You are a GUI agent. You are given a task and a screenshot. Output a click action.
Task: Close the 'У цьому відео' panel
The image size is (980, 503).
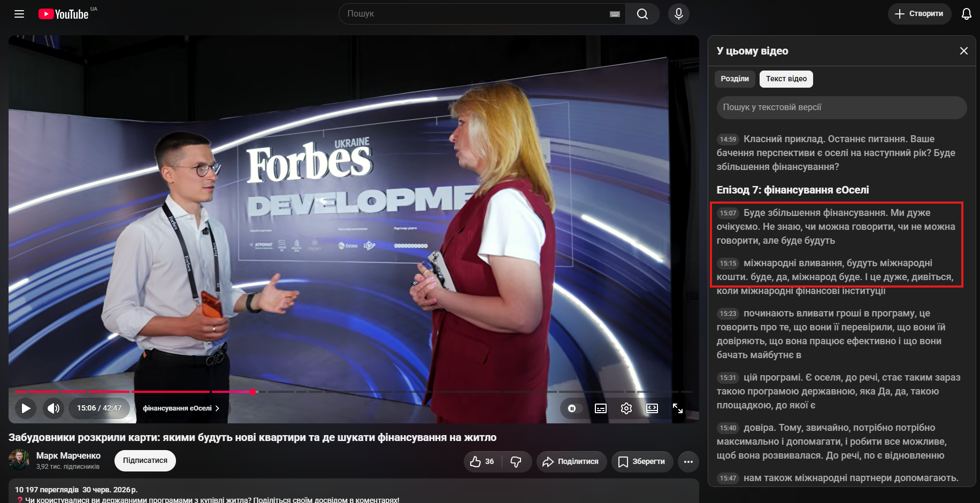964,51
